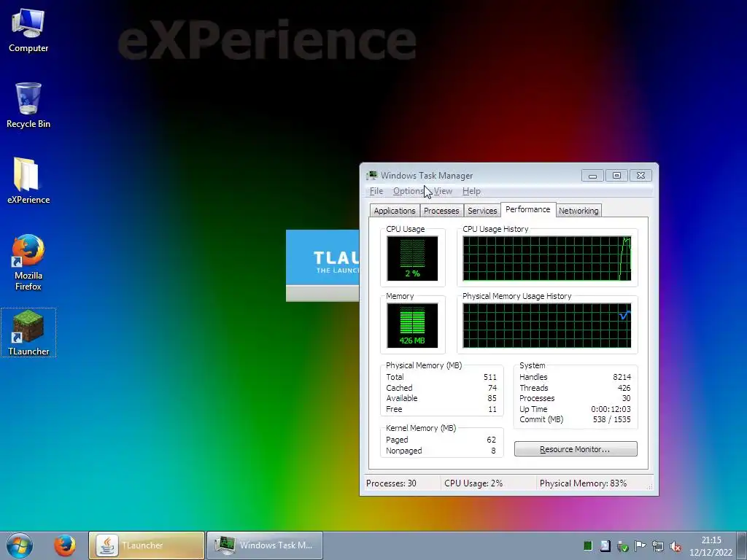Click the Available memory value 85
This screenshot has height=560, width=747.
tap(492, 399)
